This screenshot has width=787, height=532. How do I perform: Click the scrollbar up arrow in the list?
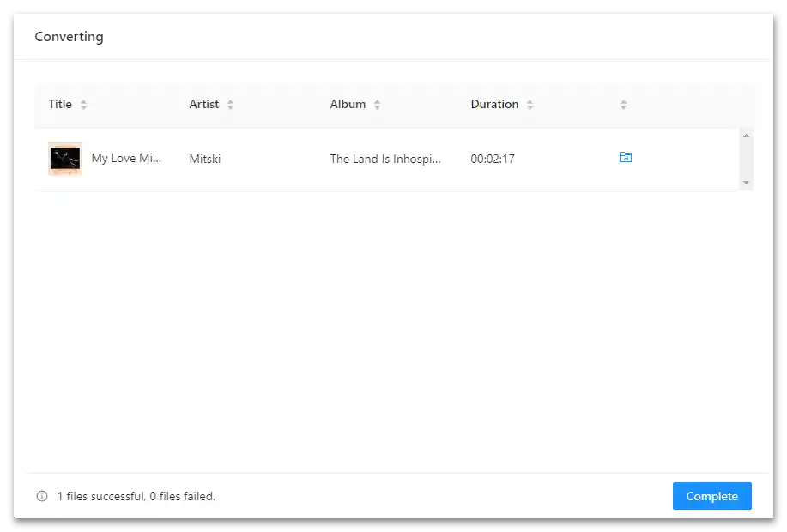tap(746, 136)
